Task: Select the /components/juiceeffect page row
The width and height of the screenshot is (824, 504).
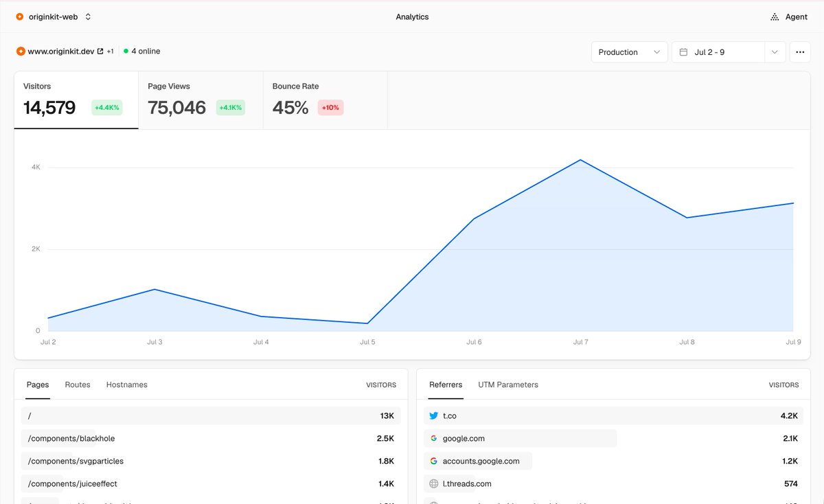Action: pos(211,483)
